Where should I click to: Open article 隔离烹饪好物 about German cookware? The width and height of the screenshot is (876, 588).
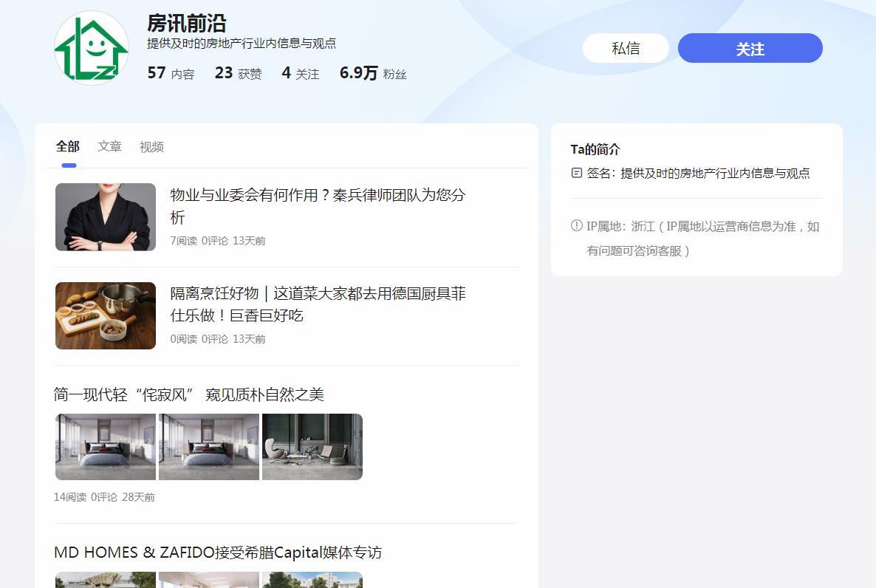318,304
